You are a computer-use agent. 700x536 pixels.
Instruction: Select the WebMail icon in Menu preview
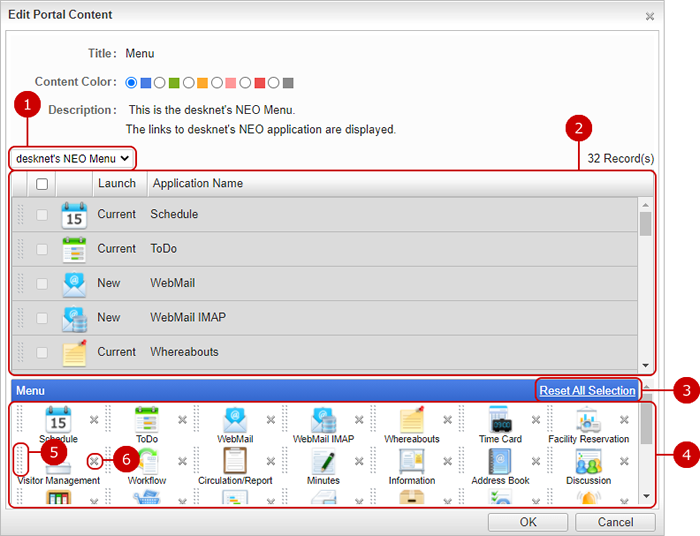click(235, 419)
